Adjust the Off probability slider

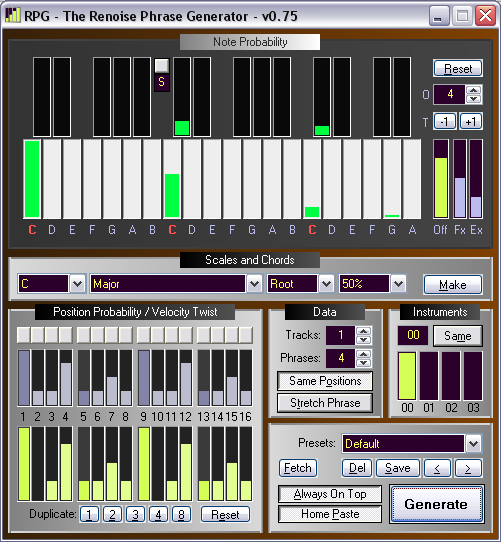pos(441,179)
